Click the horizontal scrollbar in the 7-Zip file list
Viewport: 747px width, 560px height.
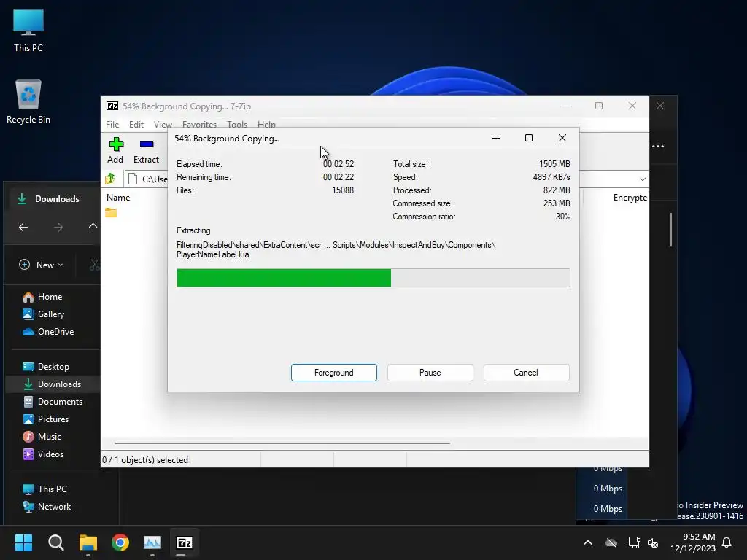pos(282,443)
